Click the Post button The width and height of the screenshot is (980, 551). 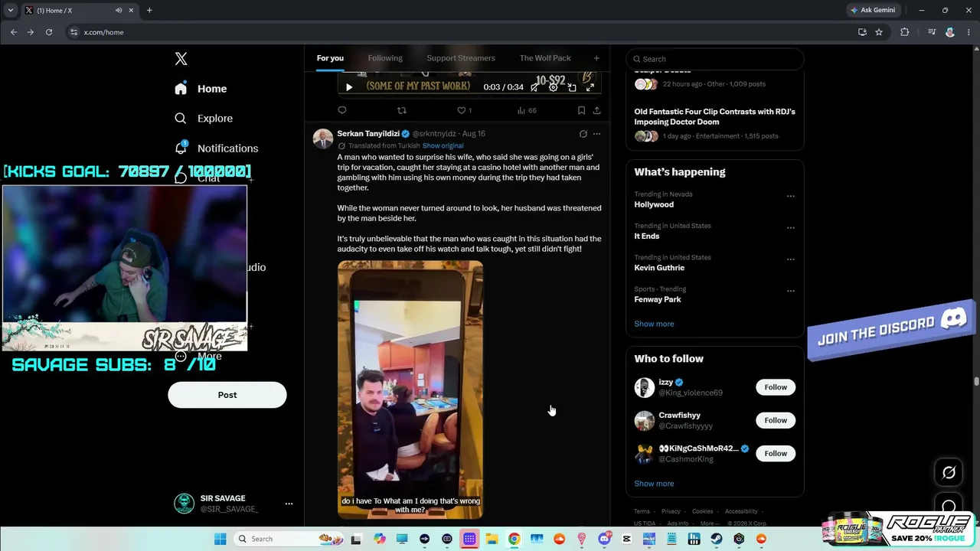click(227, 395)
